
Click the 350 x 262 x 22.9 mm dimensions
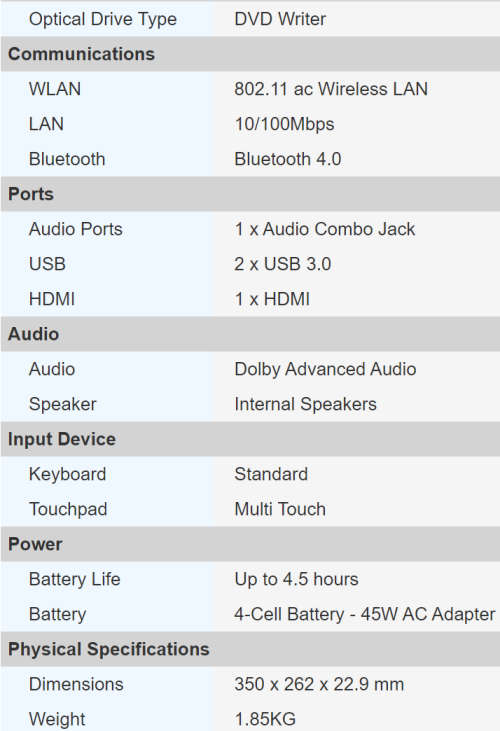coord(319,684)
